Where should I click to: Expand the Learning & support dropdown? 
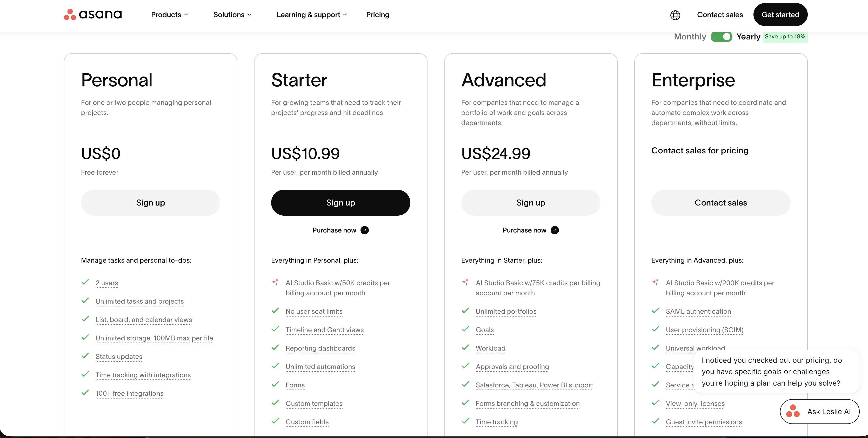312,15
